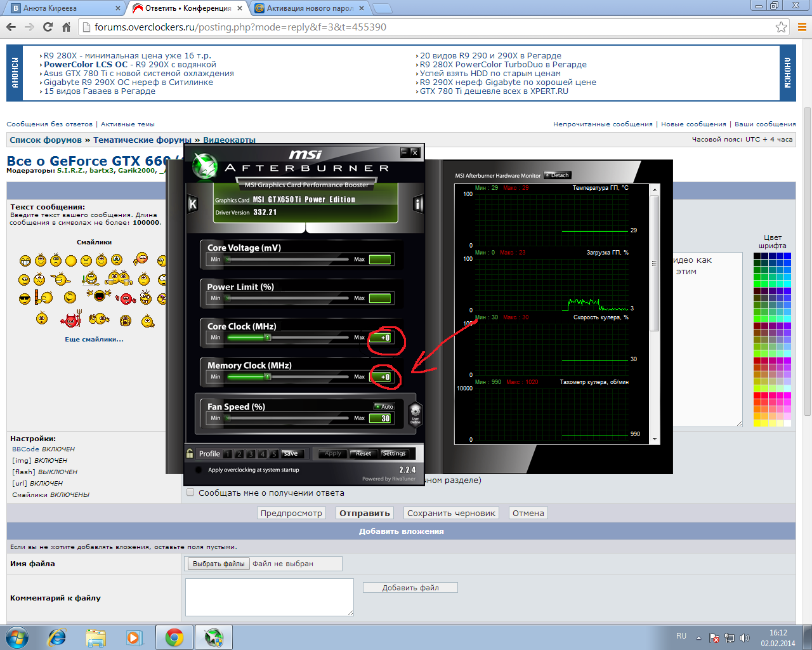Screen dimensions: 812x650
Task: Click the Memory Clock slider thumb
Action: (268, 377)
